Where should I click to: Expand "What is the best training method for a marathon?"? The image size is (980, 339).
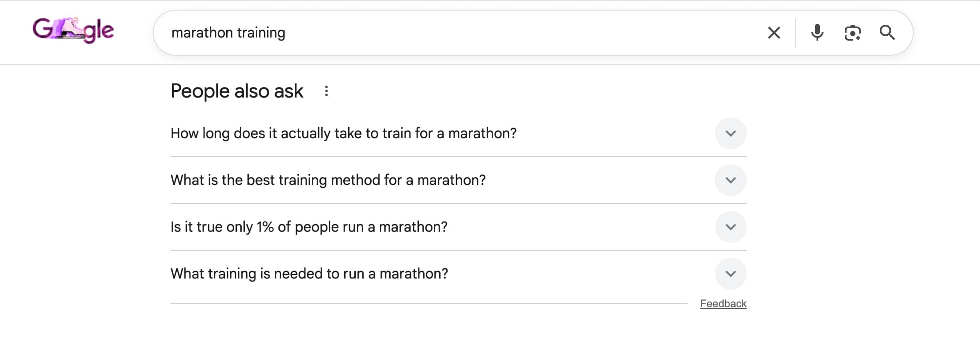pos(730,180)
